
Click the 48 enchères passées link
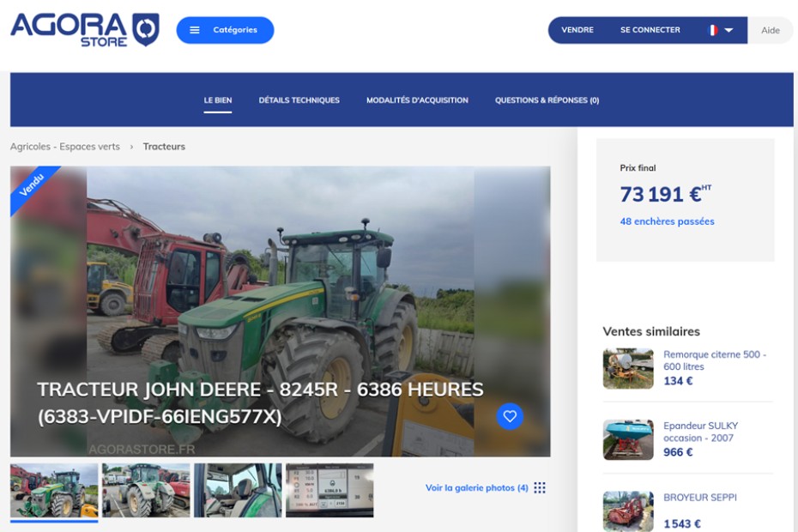(x=667, y=221)
